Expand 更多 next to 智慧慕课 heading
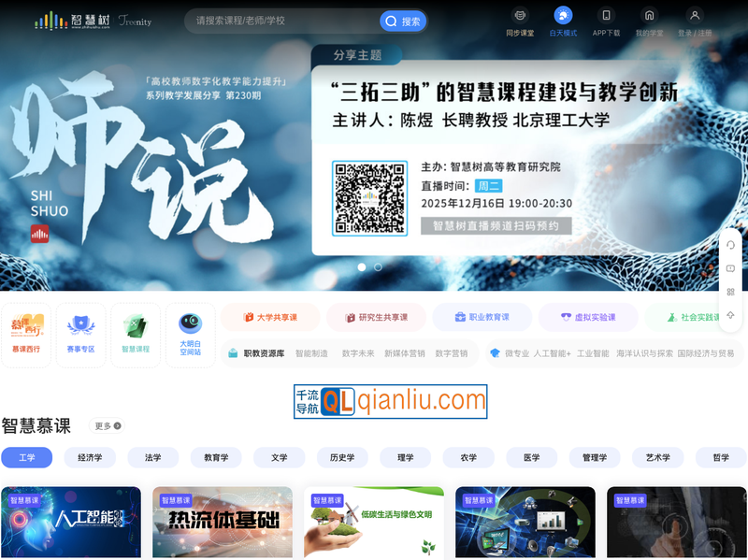This screenshot has height=560, width=748. (x=104, y=424)
